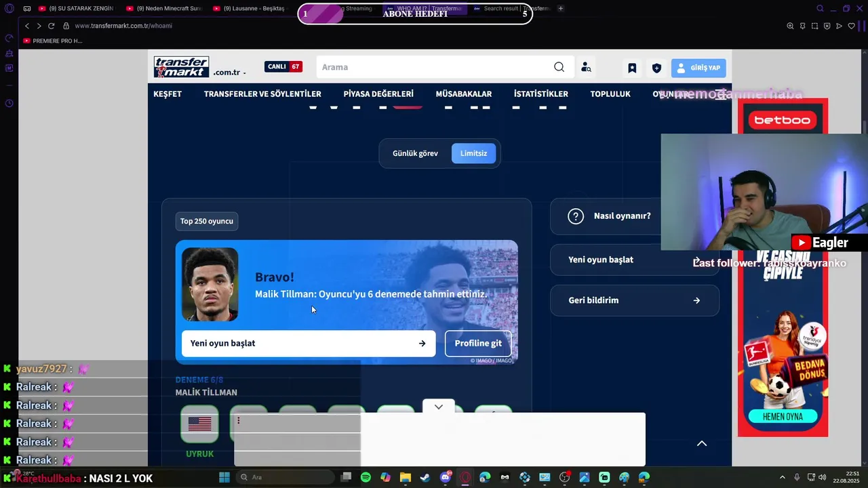Click the pin icon in Opera address bar

coord(802,26)
